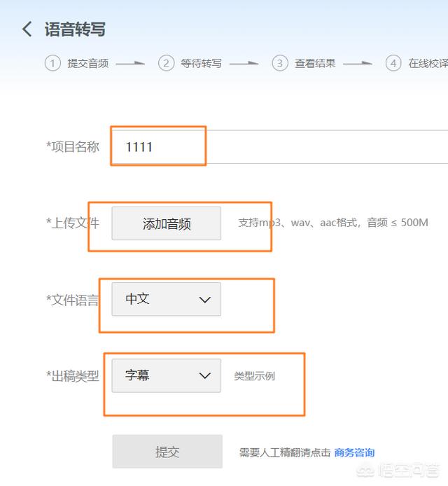Screen dimensions: 448x486
Task: Go back using the left arrow icon
Action: (27, 29)
